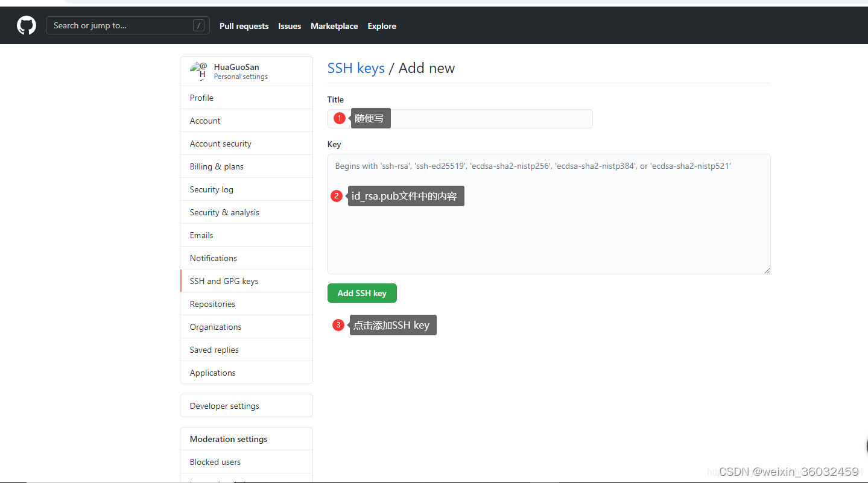Viewport: 868px width, 483px height.
Task: Select Account in the settings sidebar
Action: 246,121
